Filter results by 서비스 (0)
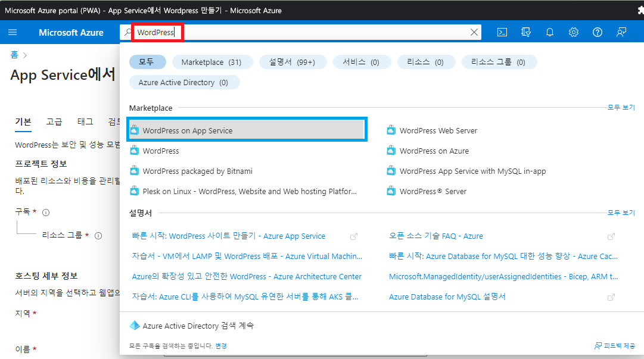This screenshot has width=644, height=359. tap(362, 62)
